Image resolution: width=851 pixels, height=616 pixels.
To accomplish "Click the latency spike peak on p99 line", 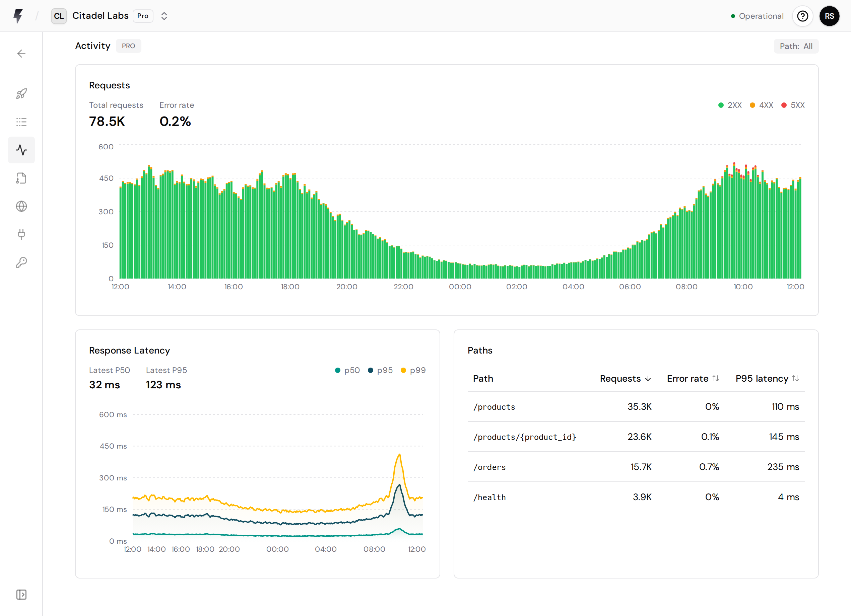I will pos(399,455).
